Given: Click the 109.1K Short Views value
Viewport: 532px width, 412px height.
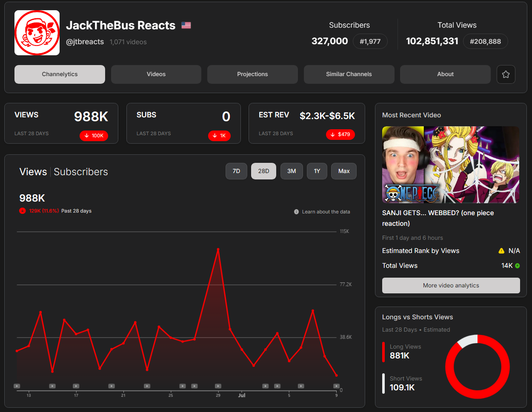Looking at the screenshot, I should [402, 388].
